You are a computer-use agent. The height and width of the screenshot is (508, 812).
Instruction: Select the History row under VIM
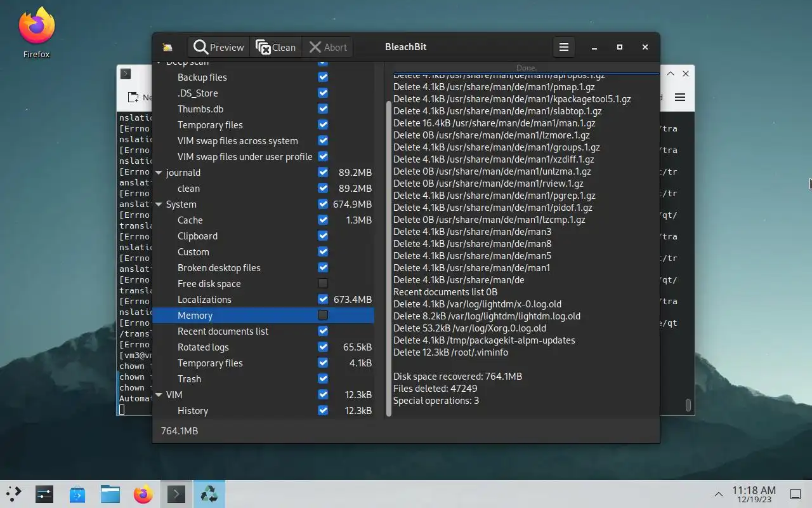point(263,410)
